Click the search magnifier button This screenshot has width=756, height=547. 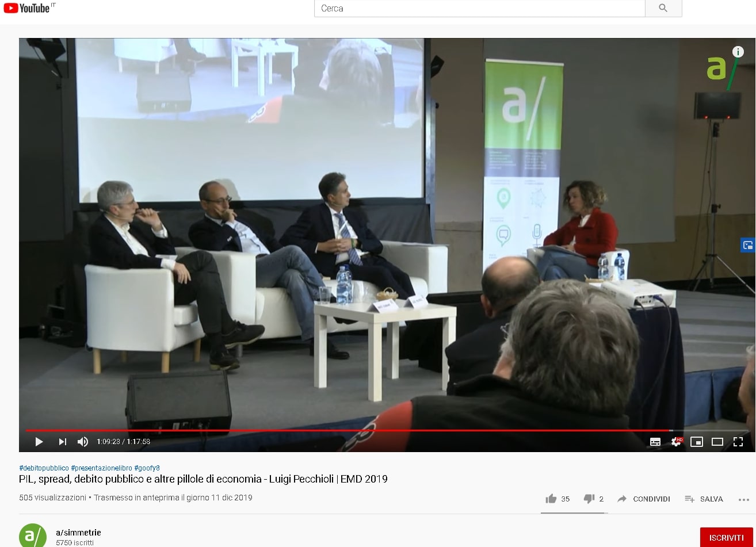[663, 8]
